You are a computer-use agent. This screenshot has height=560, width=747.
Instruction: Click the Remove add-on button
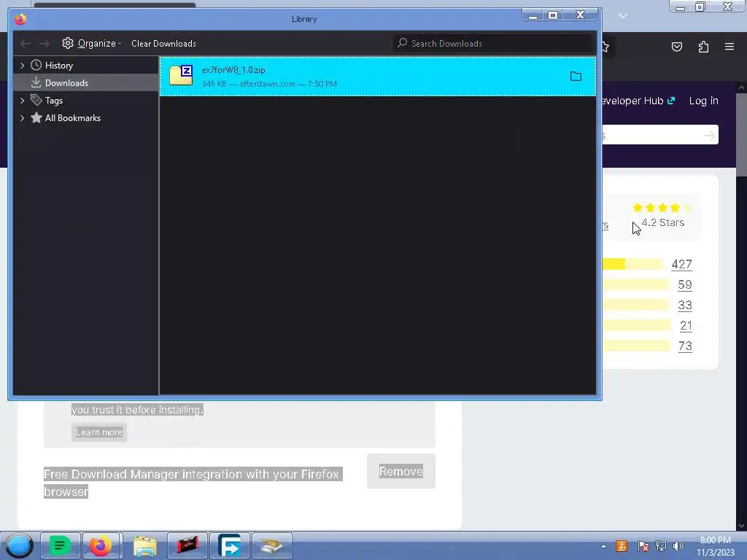point(401,471)
